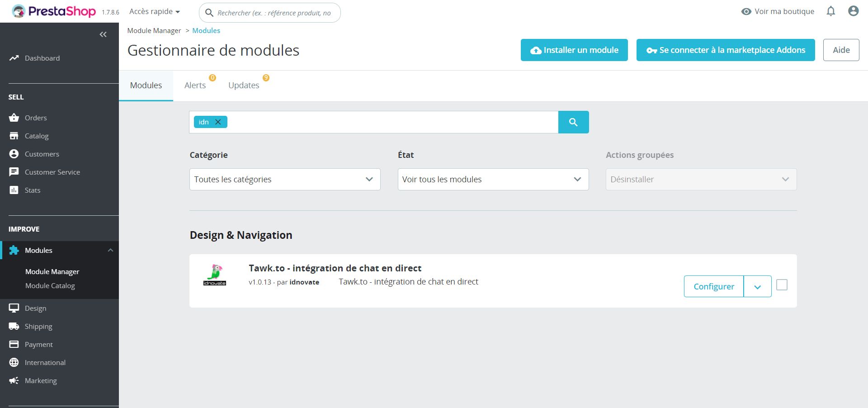868x408 pixels.
Task: Click Se connecter à la marketplace Addons
Action: point(726,50)
